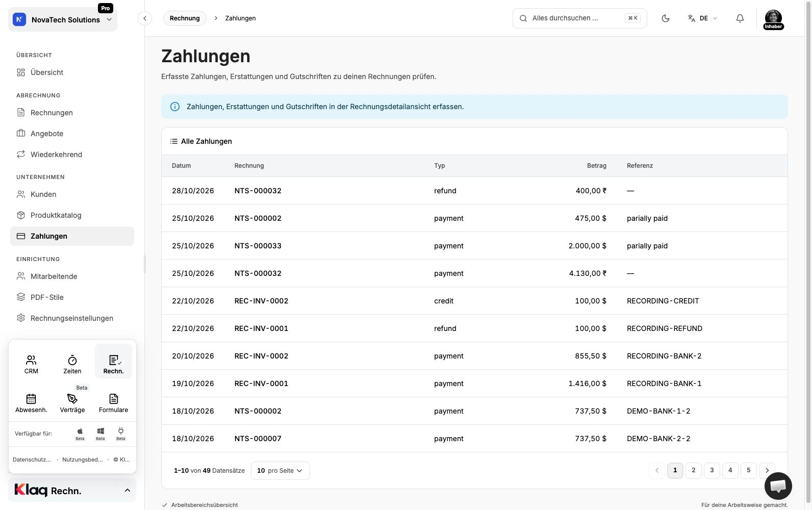
Task: Click the Klaq logo
Action: [x=31, y=490]
